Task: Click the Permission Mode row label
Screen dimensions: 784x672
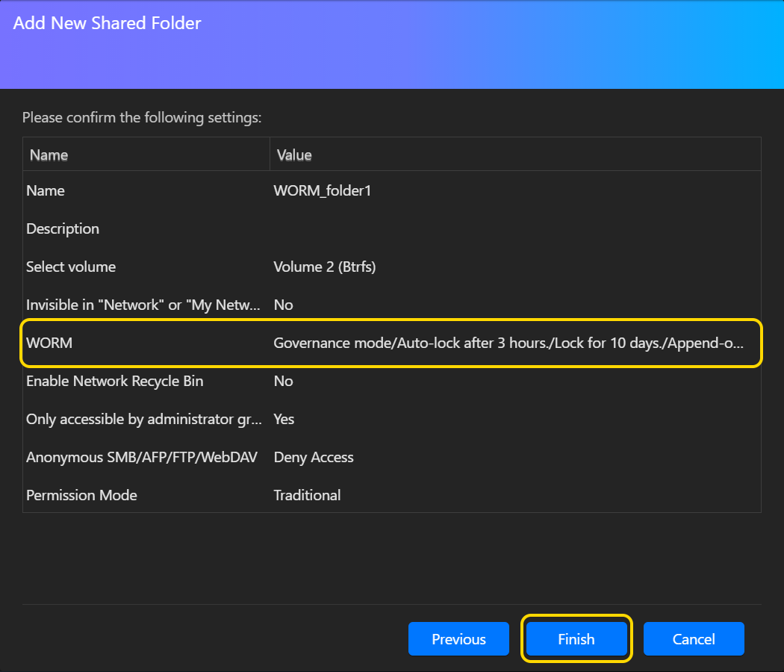Action: (81, 495)
